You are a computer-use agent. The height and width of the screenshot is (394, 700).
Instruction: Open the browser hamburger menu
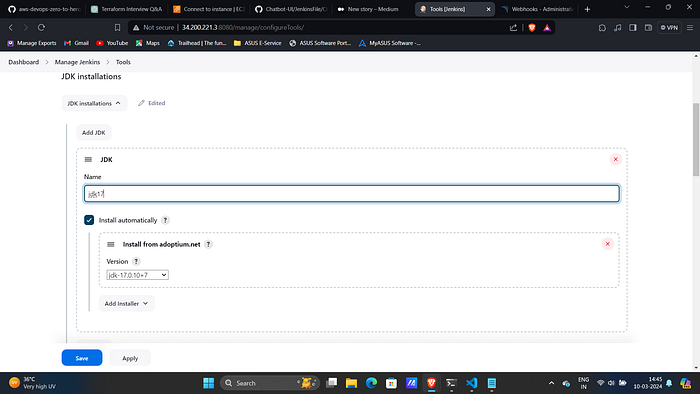tap(690, 28)
